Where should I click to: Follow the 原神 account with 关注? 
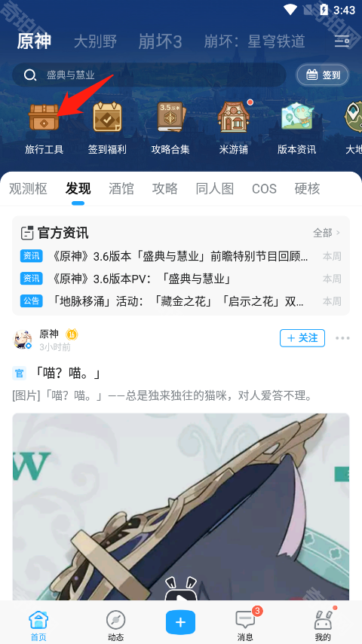tap(302, 338)
